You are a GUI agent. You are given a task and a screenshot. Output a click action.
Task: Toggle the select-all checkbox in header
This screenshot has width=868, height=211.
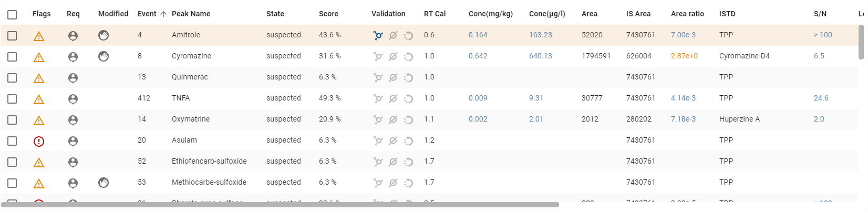(12, 15)
